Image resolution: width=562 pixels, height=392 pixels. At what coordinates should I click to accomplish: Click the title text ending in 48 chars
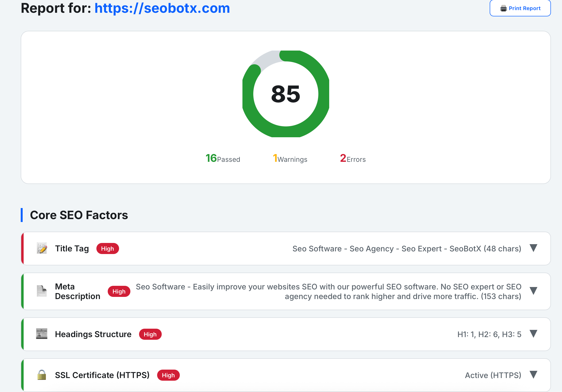[407, 249]
